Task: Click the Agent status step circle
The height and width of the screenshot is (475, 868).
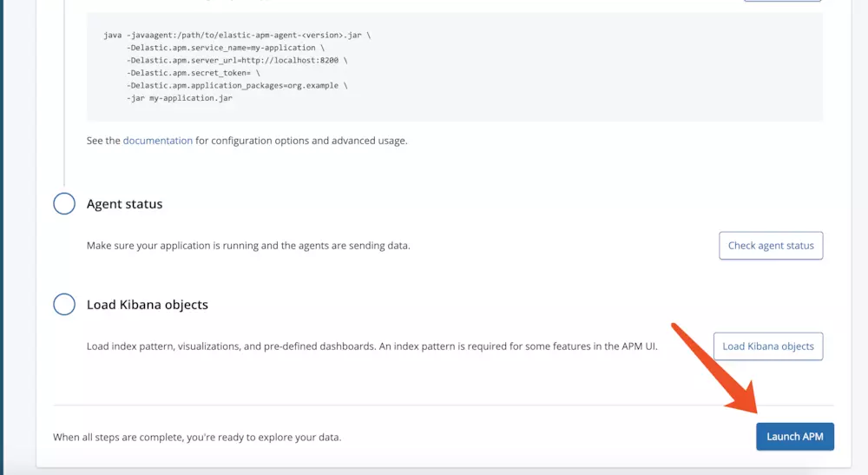Action: click(x=64, y=204)
